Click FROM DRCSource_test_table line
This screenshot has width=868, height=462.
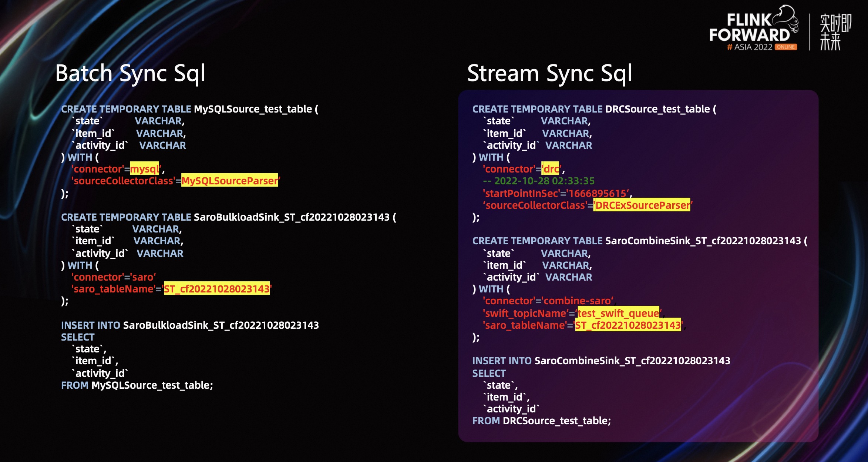click(x=541, y=421)
